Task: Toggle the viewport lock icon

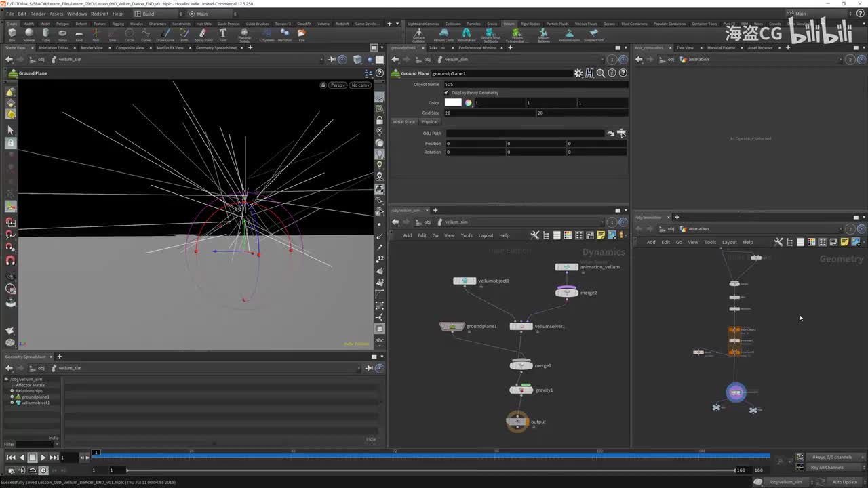Action: click(x=323, y=85)
